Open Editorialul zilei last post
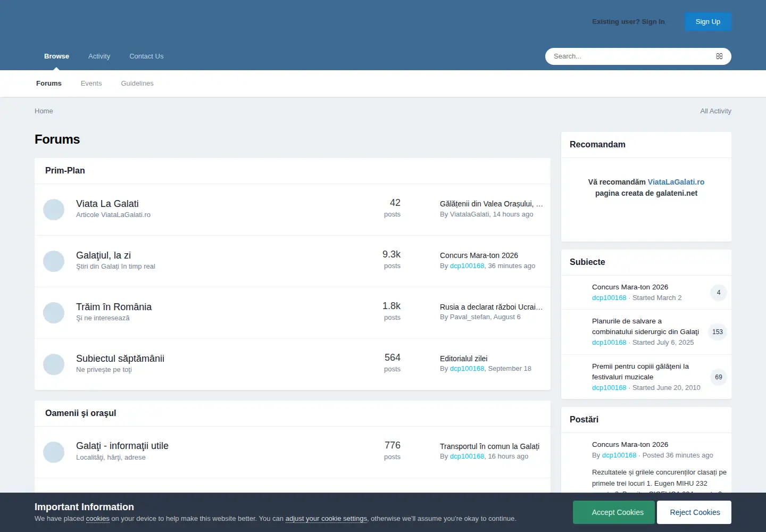 click(x=463, y=359)
